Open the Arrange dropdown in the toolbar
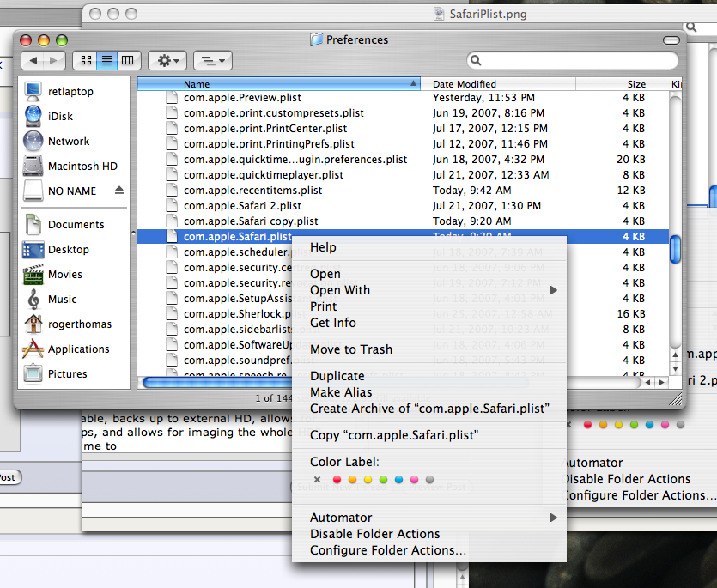The width and height of the screenshot is (717, 588). 213,60
